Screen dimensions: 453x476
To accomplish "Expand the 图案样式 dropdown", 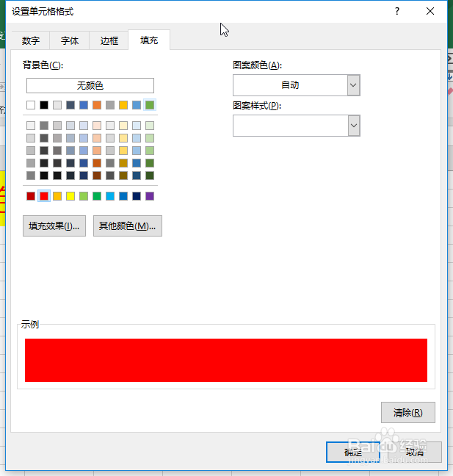I will (x=353, y=126).
